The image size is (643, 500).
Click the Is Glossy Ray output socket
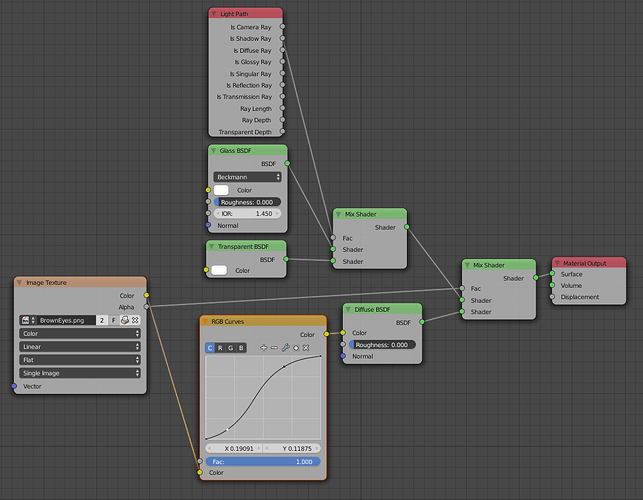(x=282, y=62)
